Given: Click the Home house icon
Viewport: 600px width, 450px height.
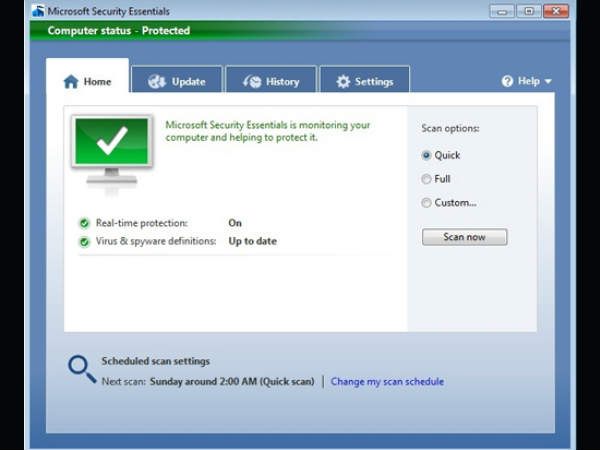Looking at the screenshot, I should click(71, 82).
